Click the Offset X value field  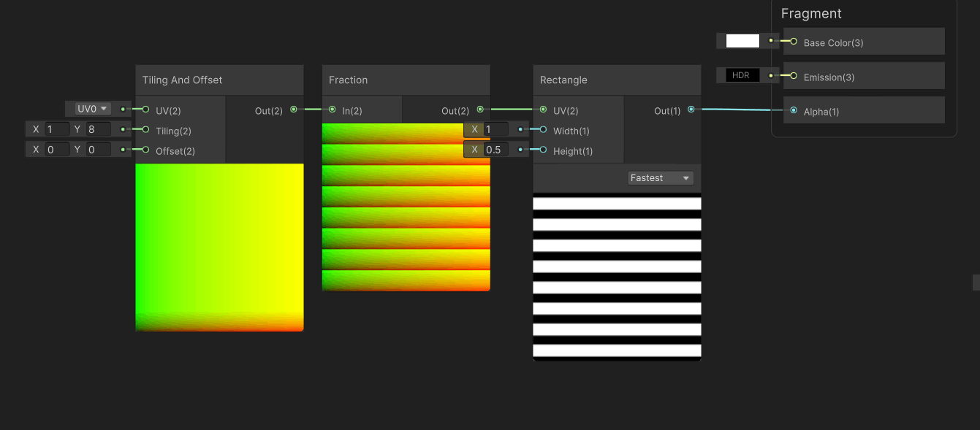(x=57, y=150)
